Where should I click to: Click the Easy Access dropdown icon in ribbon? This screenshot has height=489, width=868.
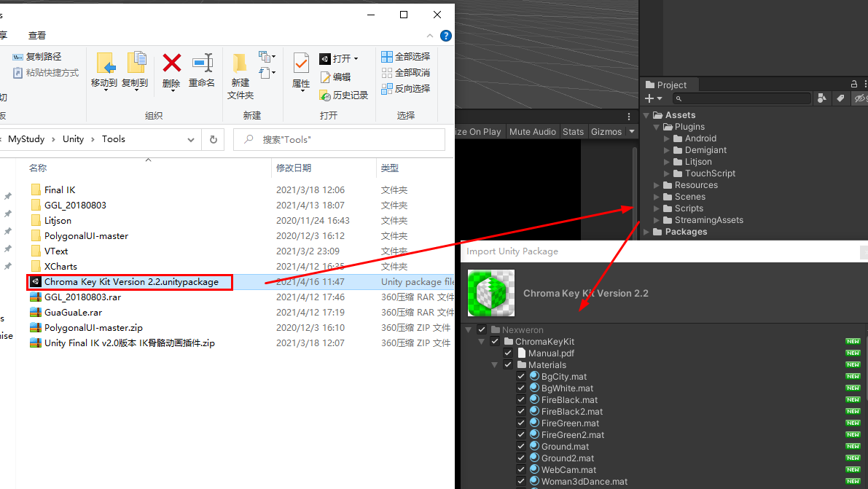point(267,73)
